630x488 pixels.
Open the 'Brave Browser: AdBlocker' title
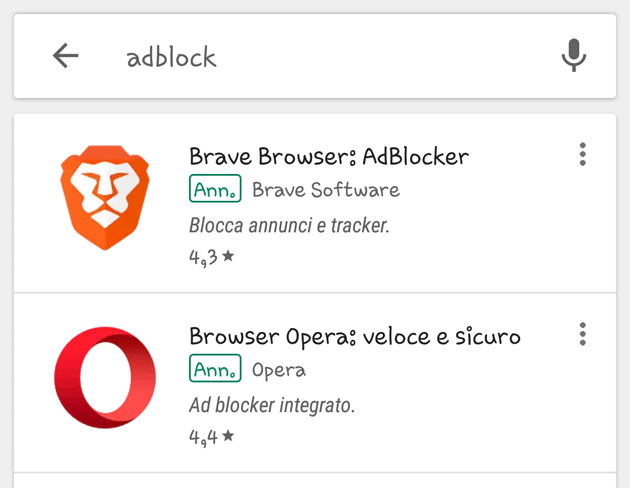[x=328, y=156]
